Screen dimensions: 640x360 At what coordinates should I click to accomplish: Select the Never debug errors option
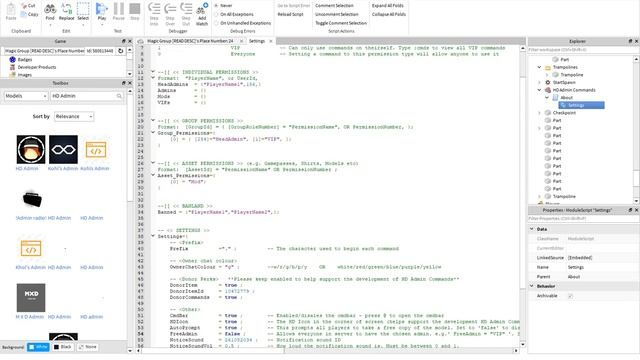[223, 6]
